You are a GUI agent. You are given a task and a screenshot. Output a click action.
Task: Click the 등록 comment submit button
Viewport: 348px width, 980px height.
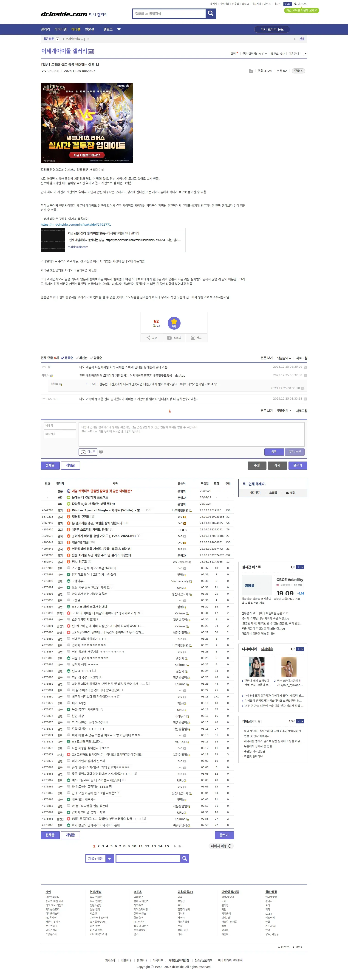click(274, 452)
